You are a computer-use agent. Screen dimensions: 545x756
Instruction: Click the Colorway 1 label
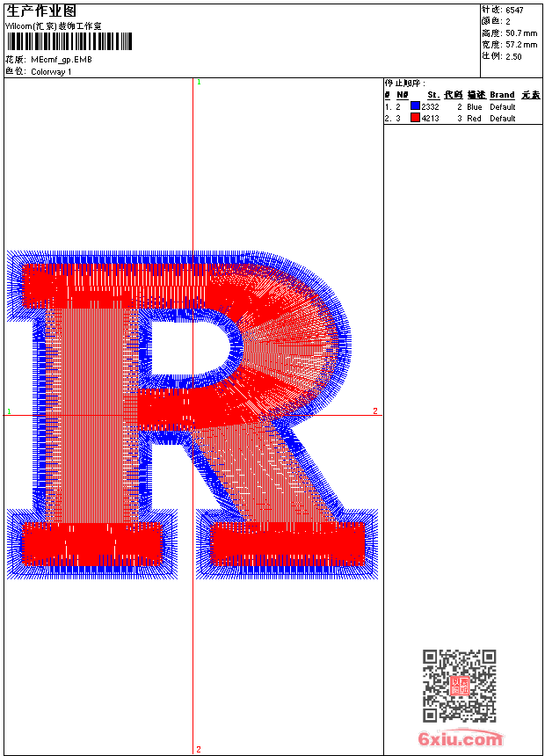coord(51,72)
